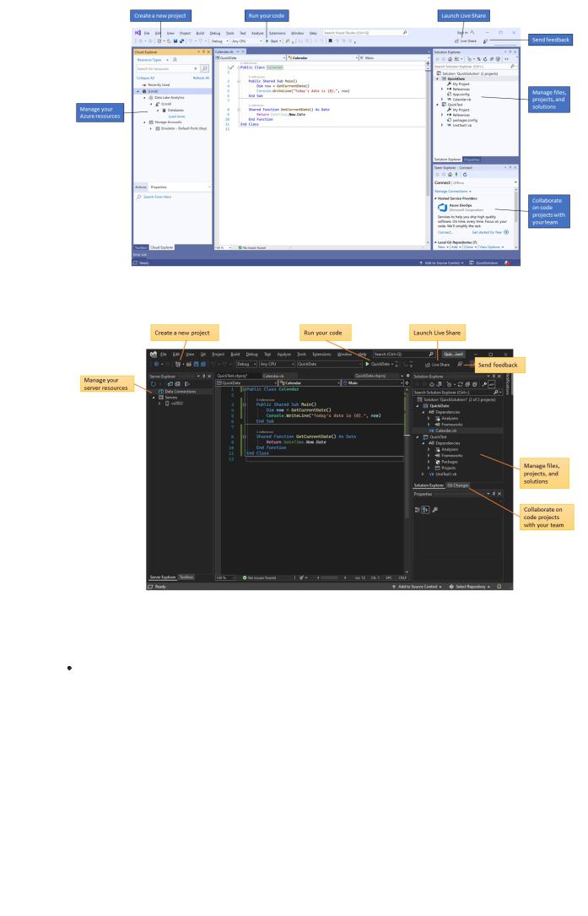Select Calendar.vb in the dark Solution Explorer
This screenshot has height=916, width=588.
(x=446, y=431)
